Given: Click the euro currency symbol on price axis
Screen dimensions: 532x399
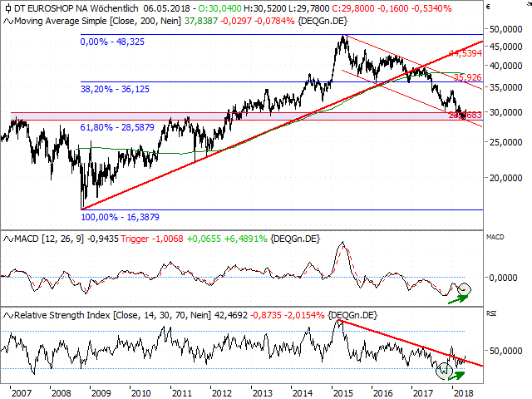Looking at the screenshot, I should (x=488, y=7).
